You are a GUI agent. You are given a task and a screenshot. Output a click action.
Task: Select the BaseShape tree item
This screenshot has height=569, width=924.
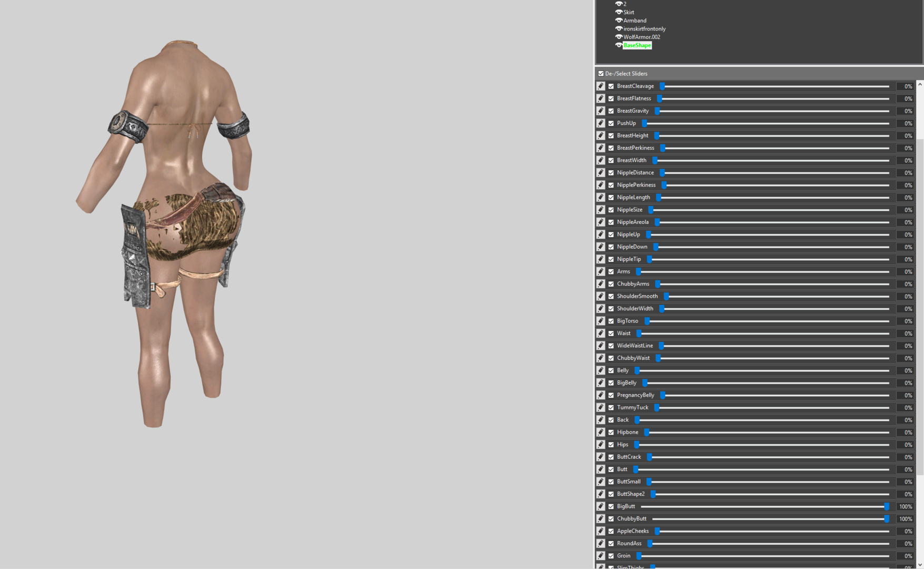pyautogui.click(x=637, y=45)
